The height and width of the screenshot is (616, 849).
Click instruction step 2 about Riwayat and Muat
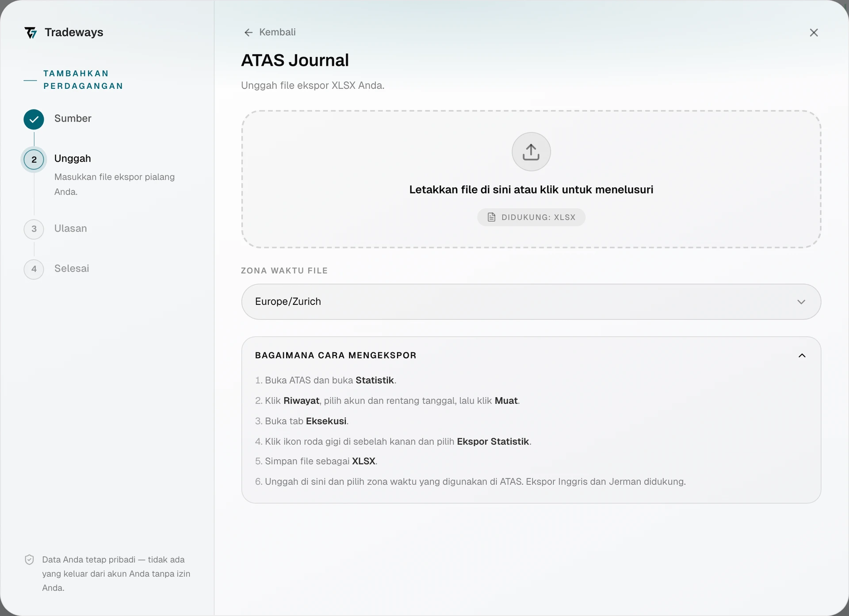click(387, 401)
